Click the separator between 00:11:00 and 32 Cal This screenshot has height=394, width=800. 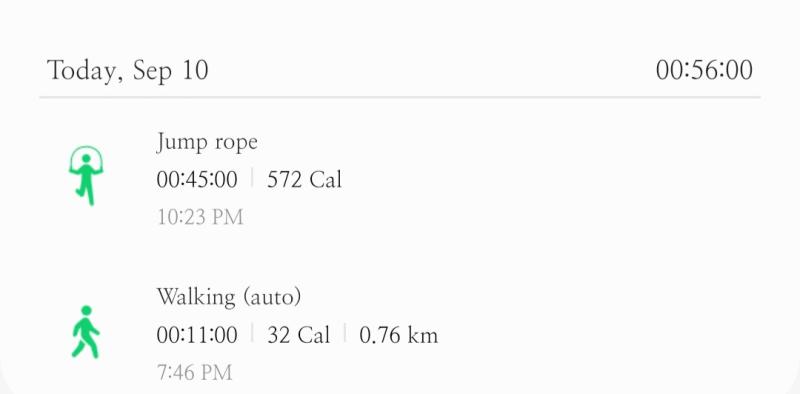[252, 334]
